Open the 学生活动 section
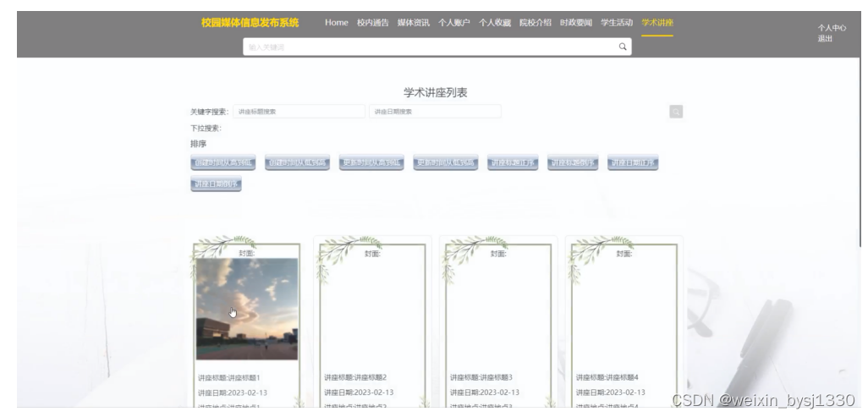The width and height of the screenshot is (868, 417). click(617, 23)
